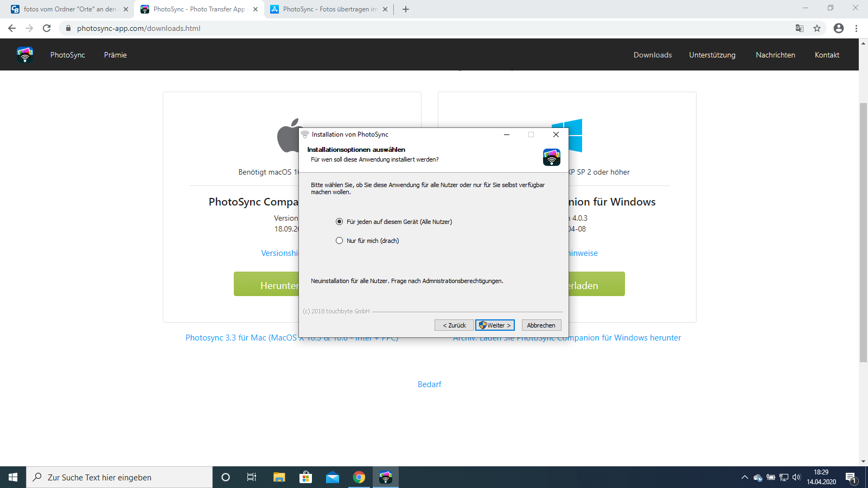The width and height of the screenshot is (868, 488).
Task: Go forward in browser history
Action: 29,28
